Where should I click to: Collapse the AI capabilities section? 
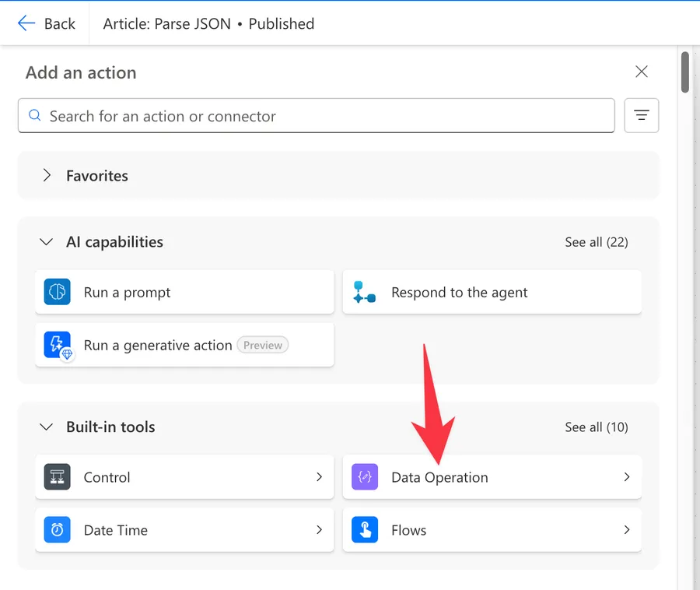(47, 242)
